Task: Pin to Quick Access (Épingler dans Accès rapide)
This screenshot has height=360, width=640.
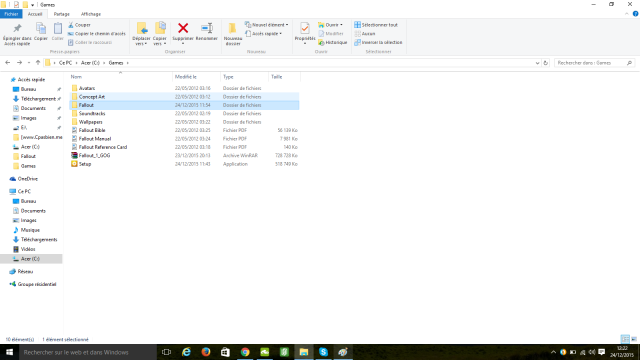Action: tap(17, 34)
